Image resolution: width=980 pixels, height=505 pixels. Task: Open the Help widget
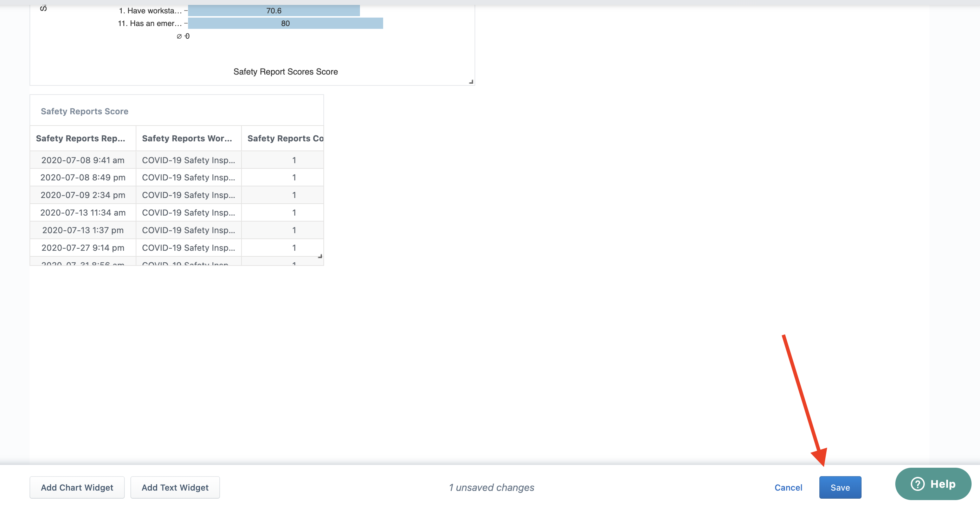933,484
